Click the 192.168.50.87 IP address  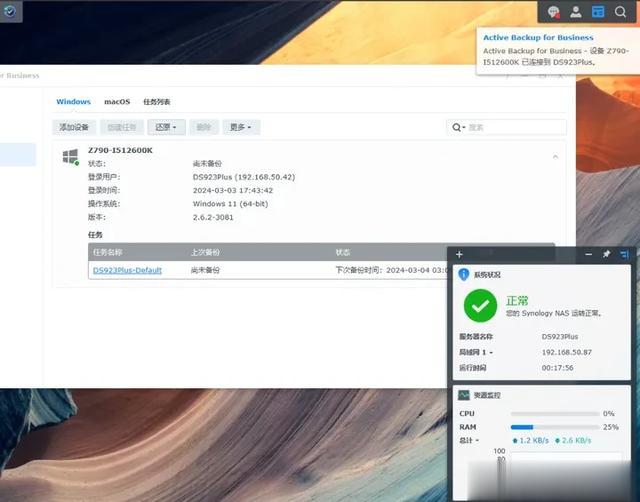(567, 352)
